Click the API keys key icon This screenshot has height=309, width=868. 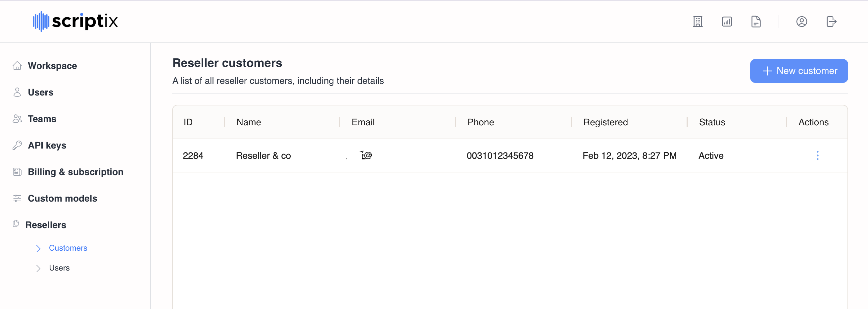(x=17, y=145)
